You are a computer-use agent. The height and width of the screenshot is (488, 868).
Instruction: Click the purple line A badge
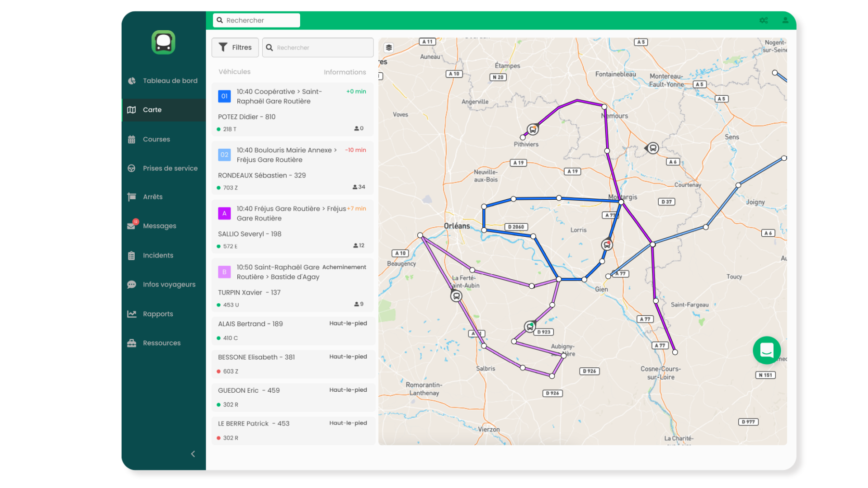tap(224, 213)
